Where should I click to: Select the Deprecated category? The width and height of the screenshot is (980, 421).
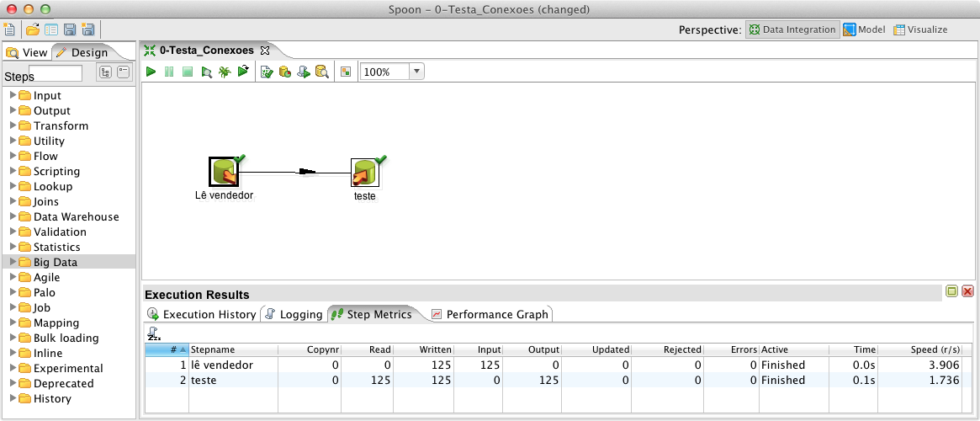tap(64, 383)
